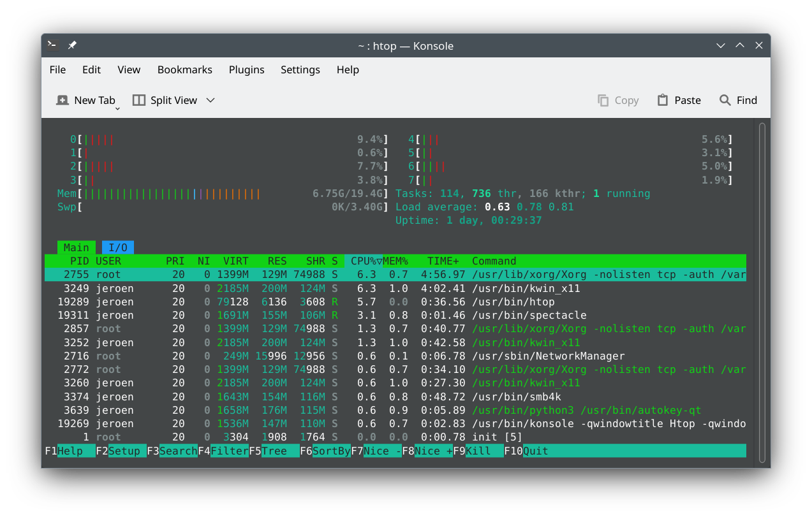Expand the Split View chevron
This screenshot has width=812, height=517.
(210, 100)
